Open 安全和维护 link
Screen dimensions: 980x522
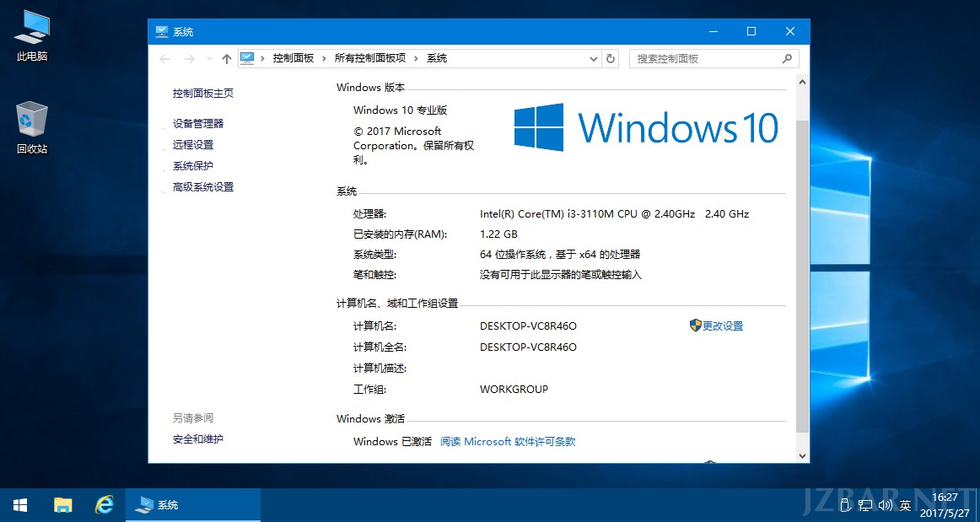point(198,439)
